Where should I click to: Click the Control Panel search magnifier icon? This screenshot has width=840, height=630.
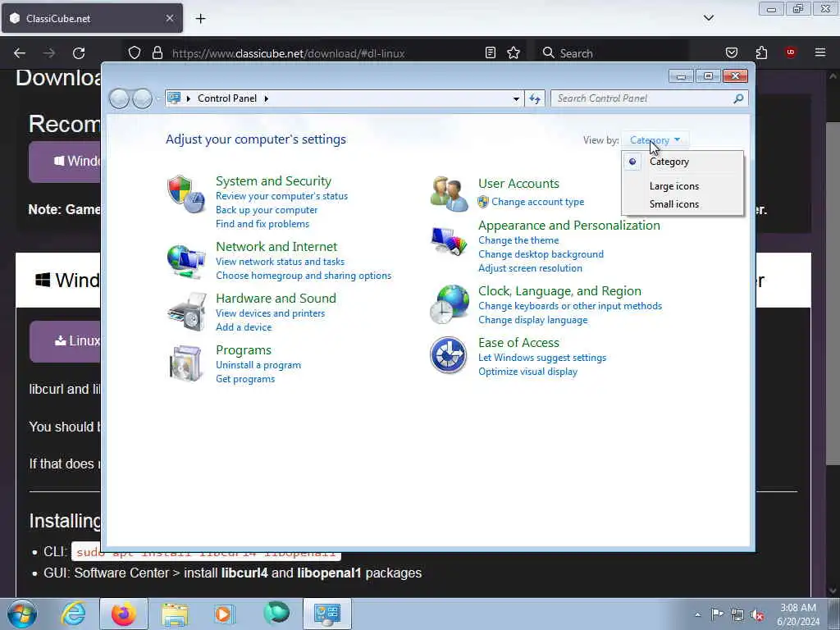(x=738, y=98)
